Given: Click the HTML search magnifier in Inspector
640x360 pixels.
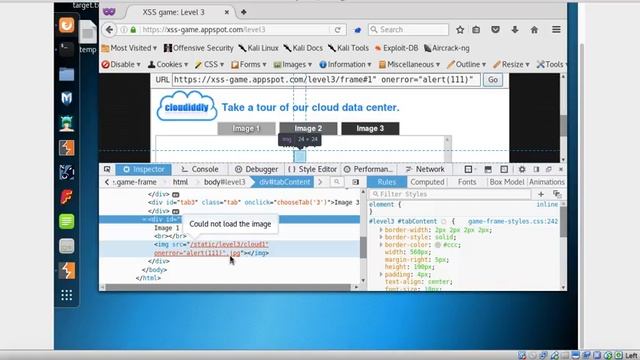Looking at the screenshot, I should 337,182.
